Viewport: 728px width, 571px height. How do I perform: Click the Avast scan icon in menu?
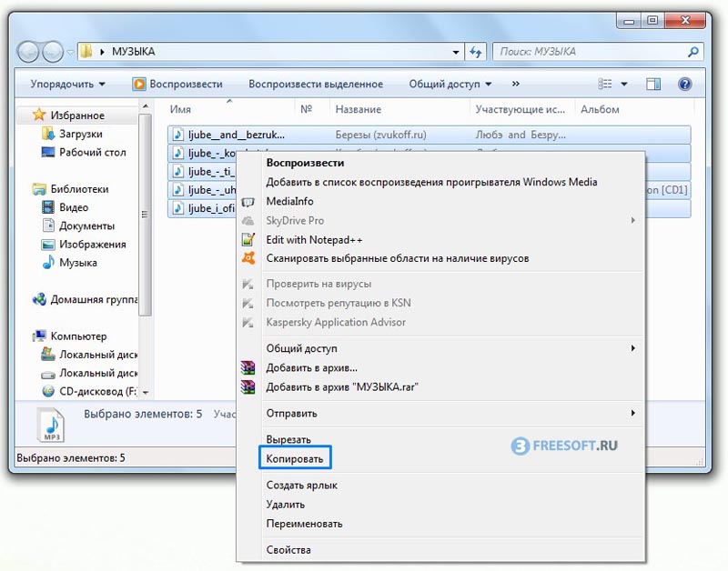coord(248,258)
